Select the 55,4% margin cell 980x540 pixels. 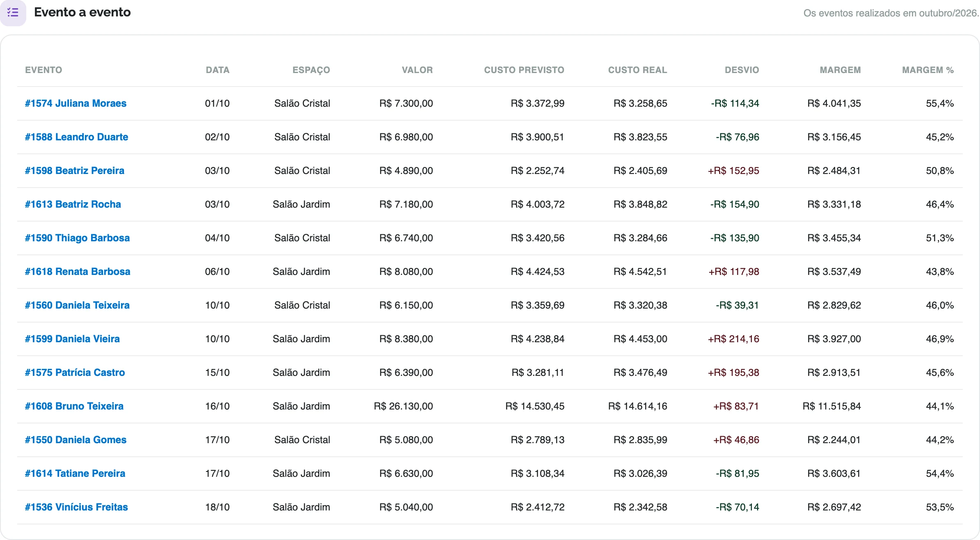[x=939, y=103]
